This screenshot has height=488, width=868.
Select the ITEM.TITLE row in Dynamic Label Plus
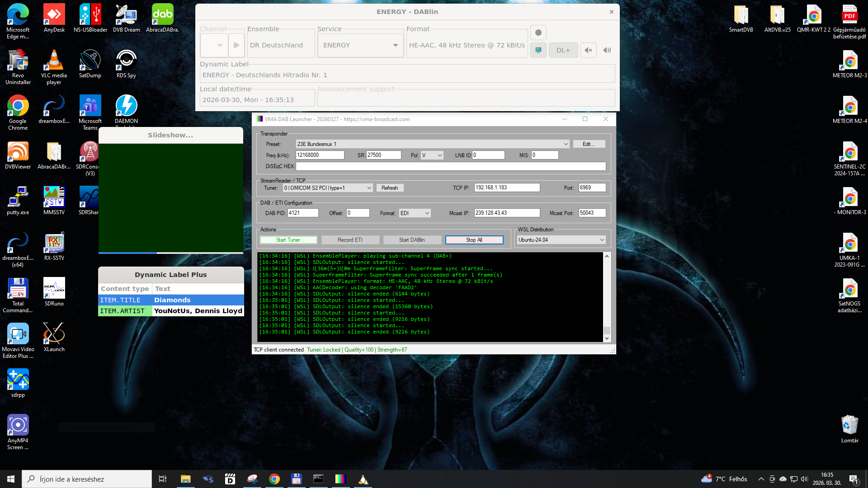coord(171,300)
